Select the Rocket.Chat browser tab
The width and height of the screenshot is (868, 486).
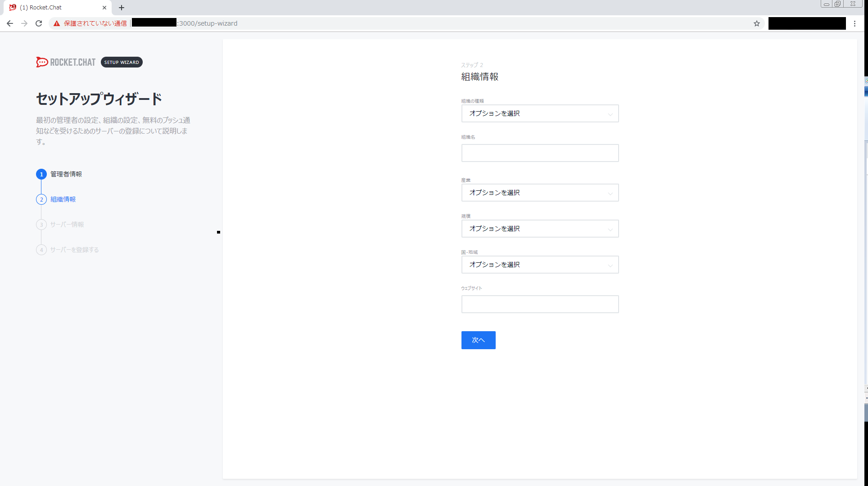pos(54,8)
